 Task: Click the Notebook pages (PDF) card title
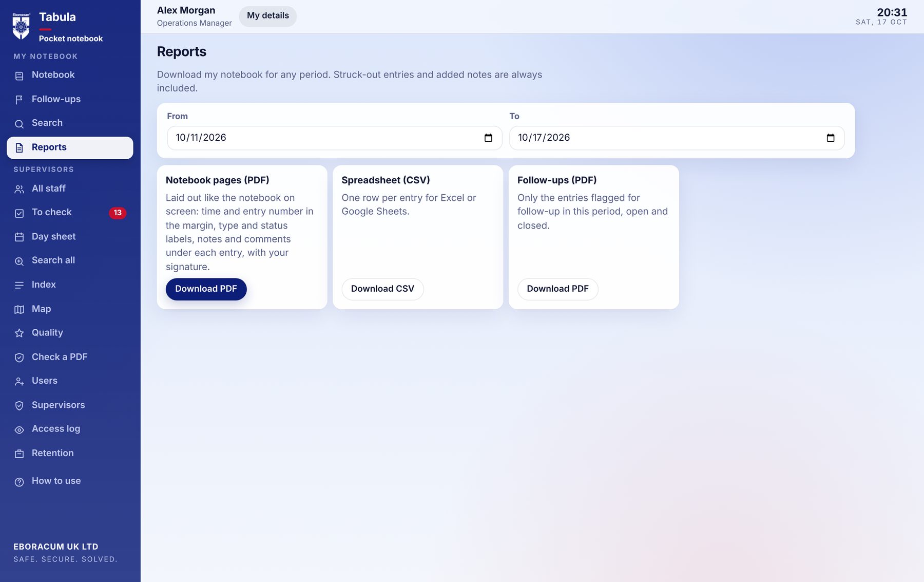[x=218, y=180]
